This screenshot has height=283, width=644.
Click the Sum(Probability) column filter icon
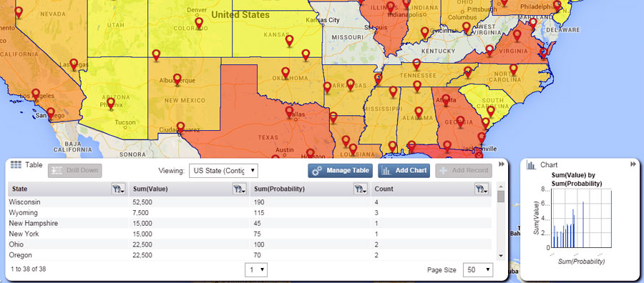[x=360, y=189]
